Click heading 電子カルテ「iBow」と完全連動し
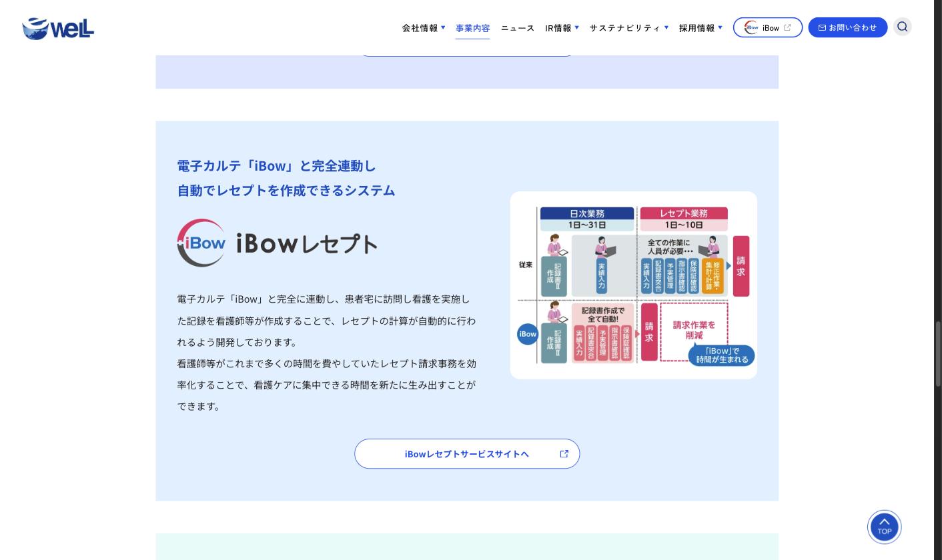This screenshot has height=560, width=942. pos(276,165)
